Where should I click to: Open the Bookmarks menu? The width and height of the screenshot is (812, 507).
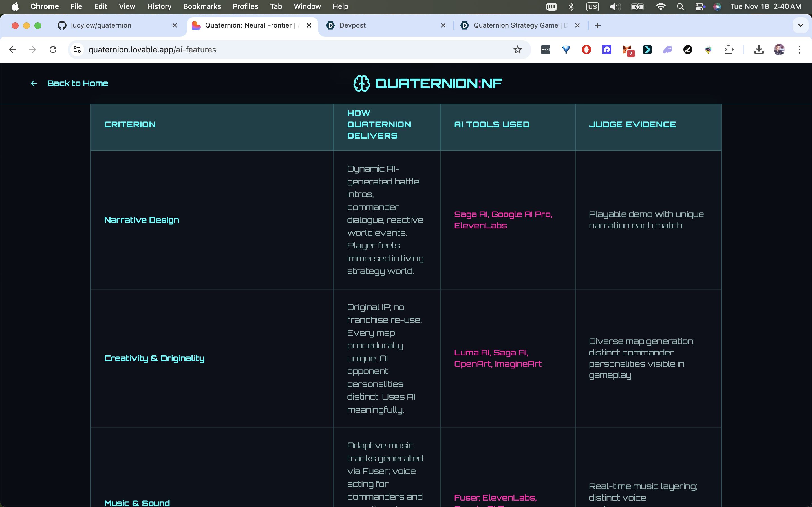coord(202,6)
